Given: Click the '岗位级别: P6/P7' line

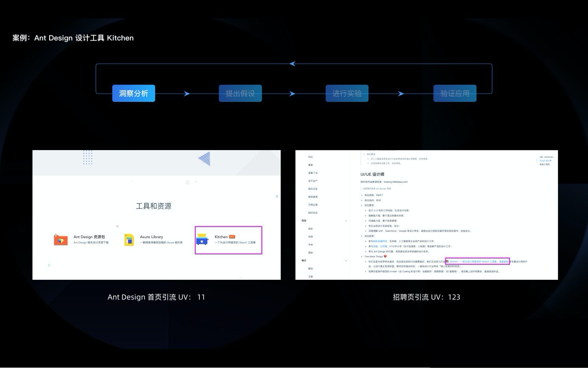Looking at the screenshot, I should 374,195.
